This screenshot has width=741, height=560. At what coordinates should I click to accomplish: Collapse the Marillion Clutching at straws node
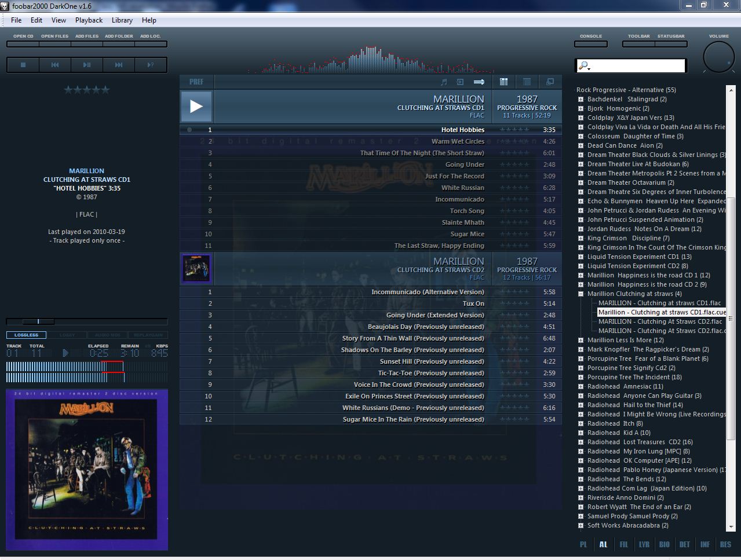[581, 294]
